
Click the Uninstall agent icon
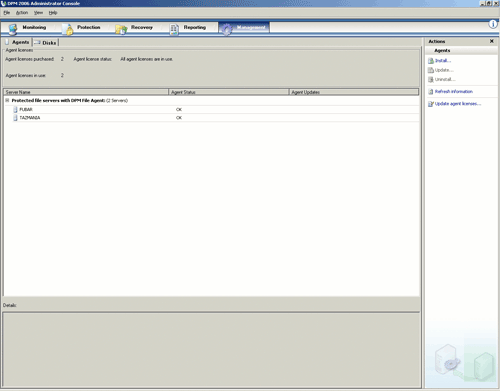click(x=431, y=79)
